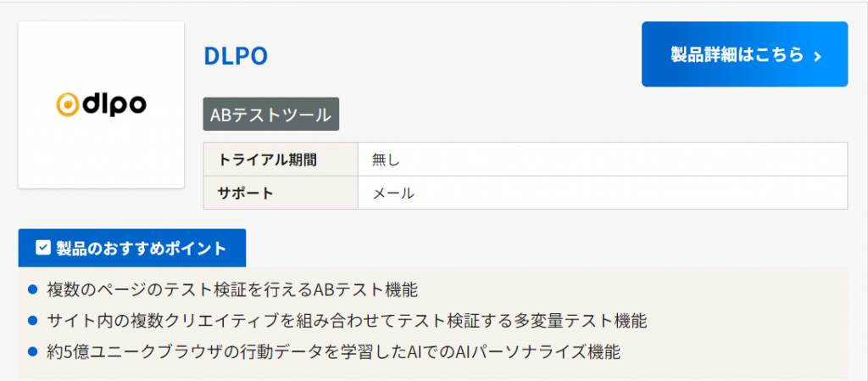This screenshot has width=868, height=381.
Task: Click the 無し trial period value
Action: point(386,160)
